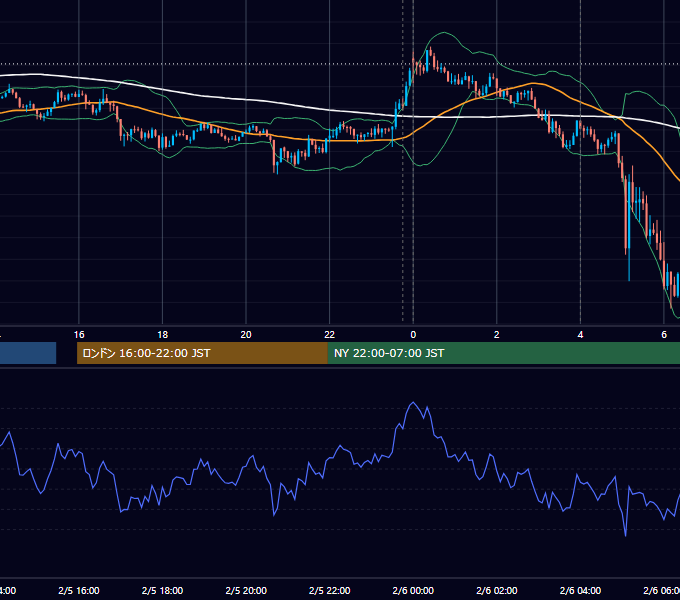Select the '16' hour label on price chart axis
This screenshot has width=680, height=600.
[x=79, y=335]
